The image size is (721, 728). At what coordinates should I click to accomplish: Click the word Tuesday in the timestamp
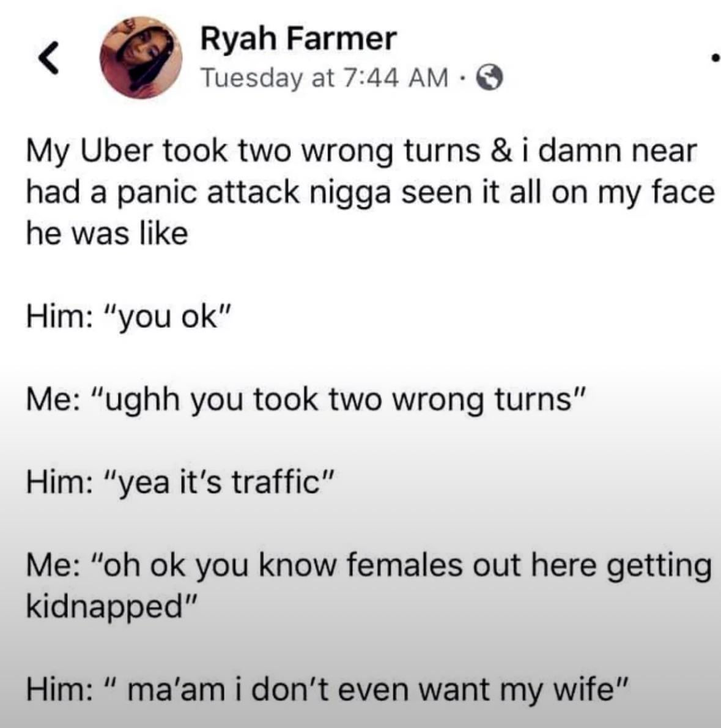click(x=253, y=78)
